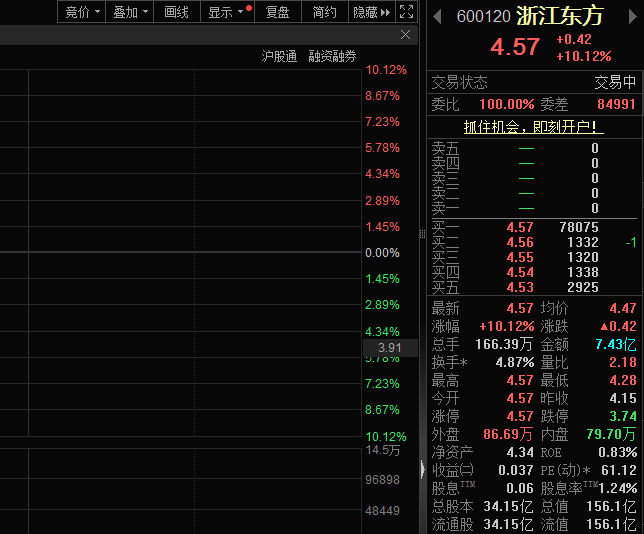The width and height of the screenshot is (644, 534).
Task: Go to next stock arrow
Action: pyautogui.click(x=633, y=16)
